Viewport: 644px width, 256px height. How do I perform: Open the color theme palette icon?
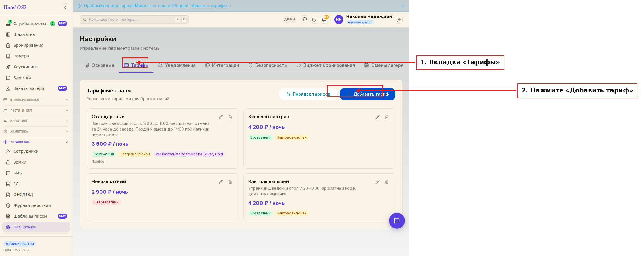(x=305, y=20)
